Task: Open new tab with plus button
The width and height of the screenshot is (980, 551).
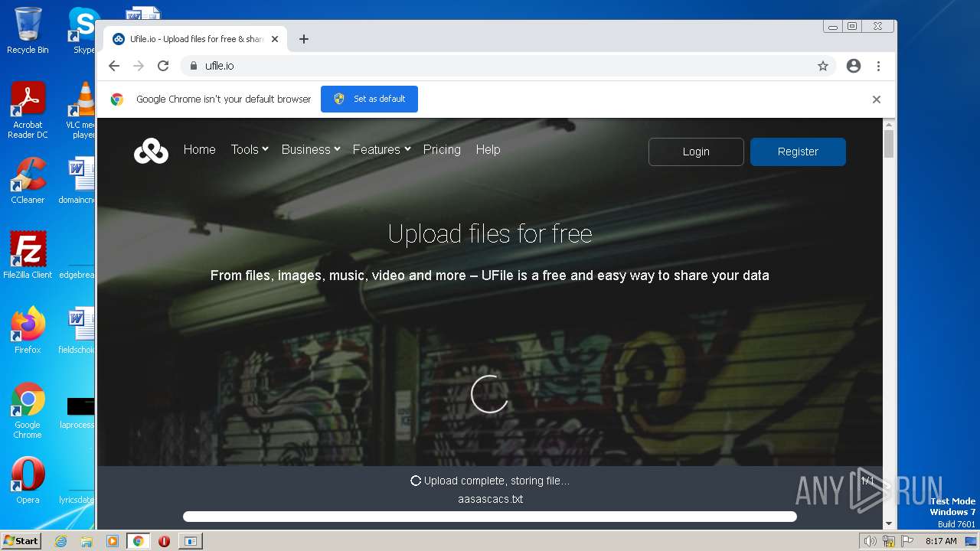Action: [x=304, y=39]
